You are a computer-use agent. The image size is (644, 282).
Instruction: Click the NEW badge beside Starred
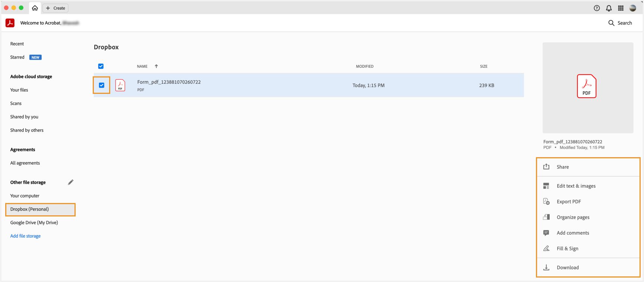coord(35,57)
